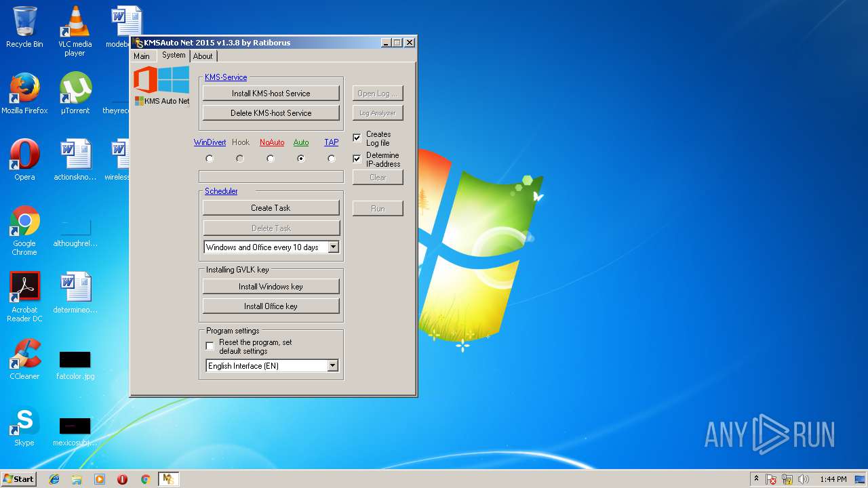The height and width of the screenshot is (488, 868).
Task: Open Mozilla Firefox desktop shortcut
Action: point(24,94)
